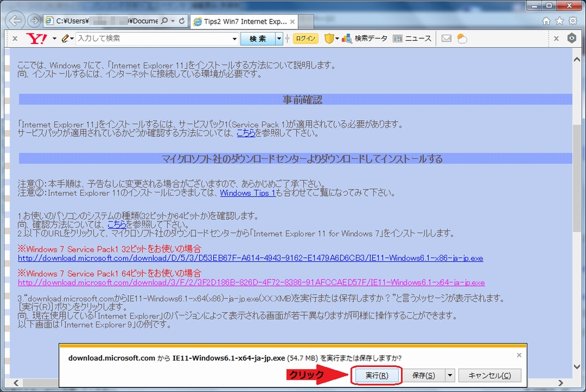Open the address bar search dropdown arrow
This screenshot has width=586, height=392.
coord(172,21)
